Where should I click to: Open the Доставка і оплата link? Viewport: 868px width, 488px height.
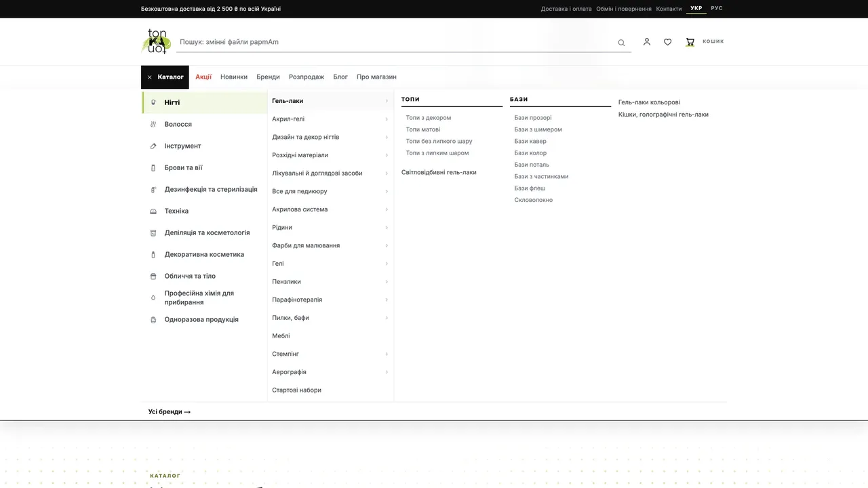[x=566, y=9]
